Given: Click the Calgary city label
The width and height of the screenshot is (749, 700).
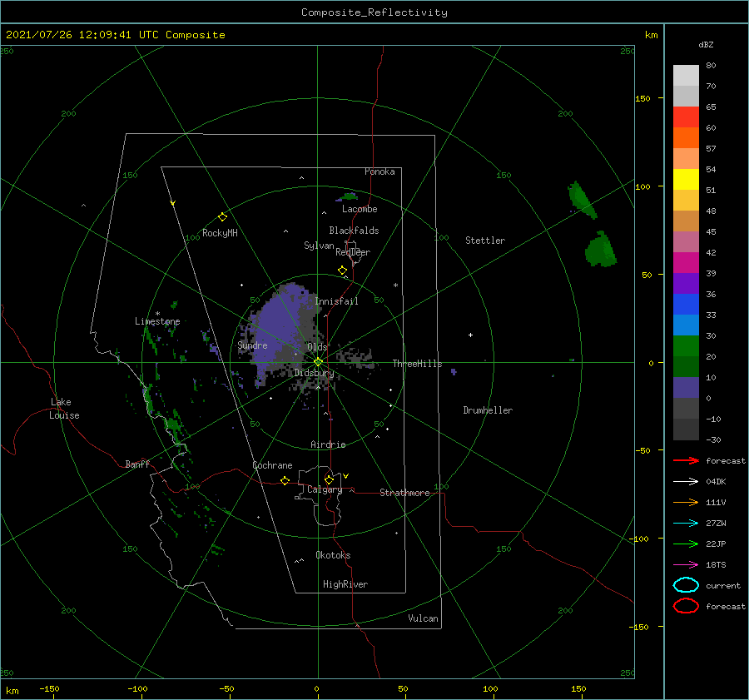Looking at the screenshot, I should pos(325,489).
